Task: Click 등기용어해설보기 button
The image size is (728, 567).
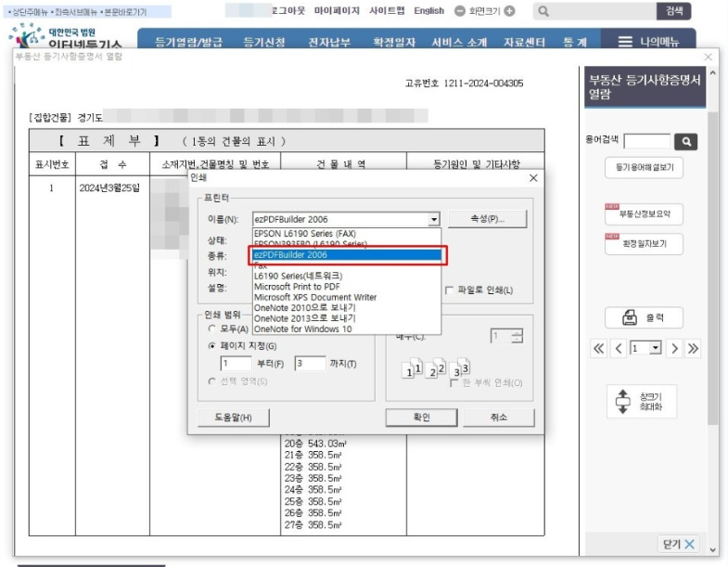Action: click(644, 167)
